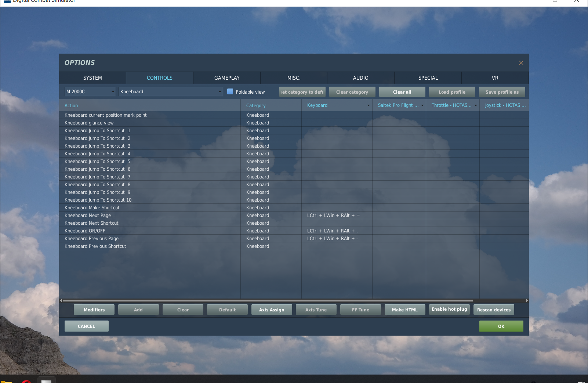This screenshot has width=588, height=383.
Task: Select Kneeboard Previous Page action
Action: coord(294,239)
